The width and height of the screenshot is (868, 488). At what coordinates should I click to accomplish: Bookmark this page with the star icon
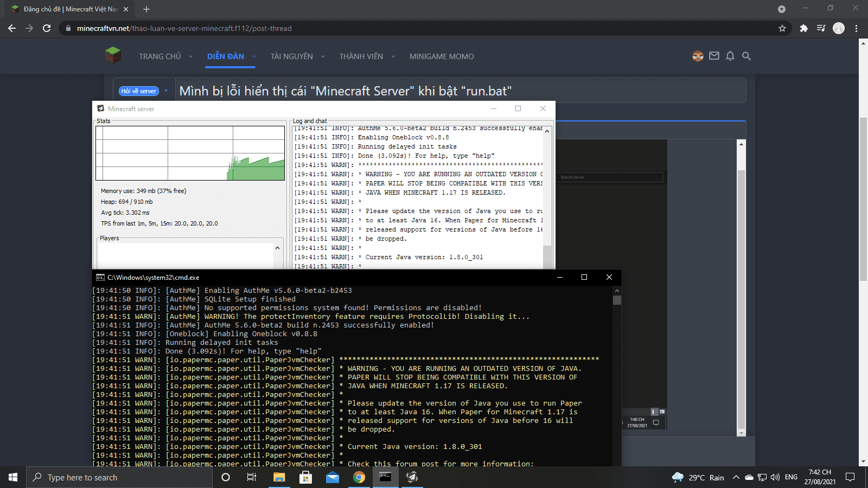tap(782, 28)
